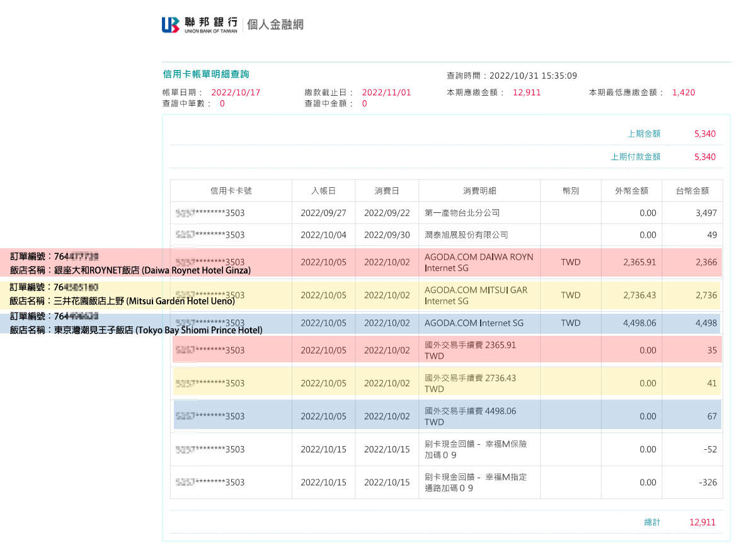Click the AGODA.COM DAIWA ROYN transaction row
Viewport: 756px width, 557px height.
479,262
